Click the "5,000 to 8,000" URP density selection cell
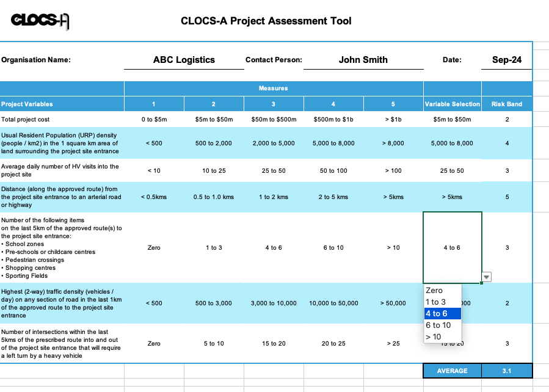 [452, 143]
